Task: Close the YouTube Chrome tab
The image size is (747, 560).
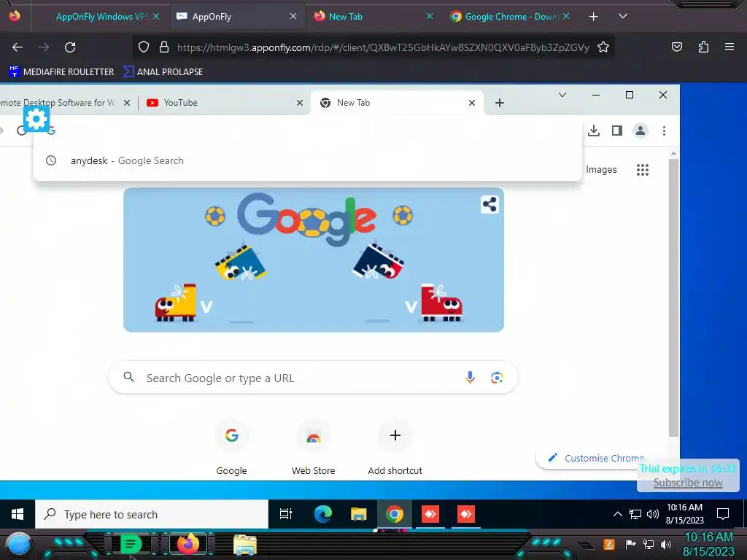Action: (x=300, y=103)
